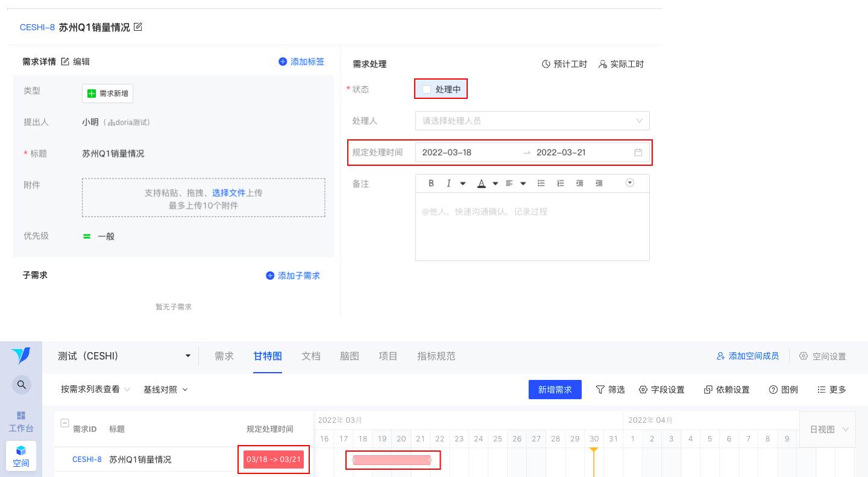
Task: Open 预计工时 clock icon
Action: (546, 64)
